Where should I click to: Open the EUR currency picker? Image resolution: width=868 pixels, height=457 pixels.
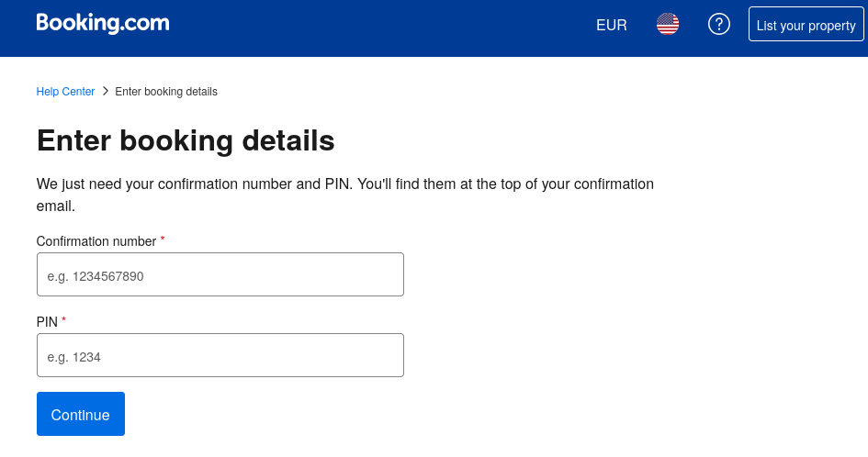pyautogui.click(x=612, y=25)
